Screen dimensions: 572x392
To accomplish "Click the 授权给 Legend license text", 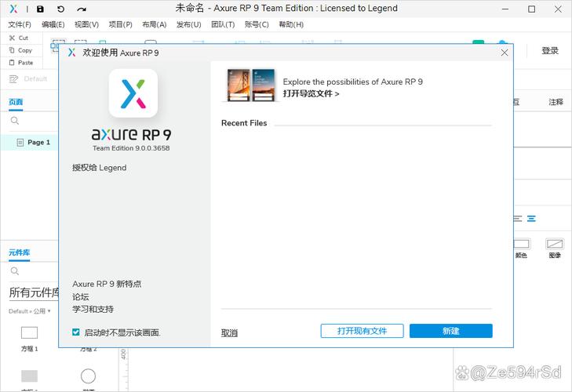I will pos(99,168).
